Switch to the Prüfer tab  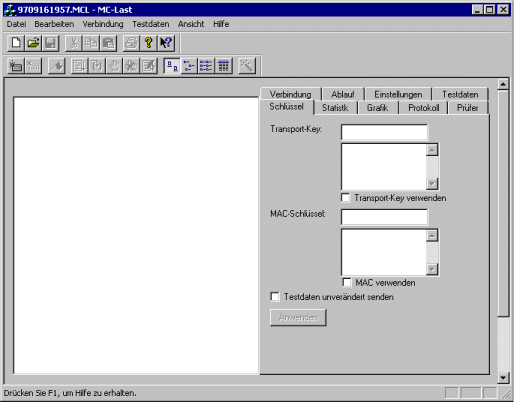point(467,108)
